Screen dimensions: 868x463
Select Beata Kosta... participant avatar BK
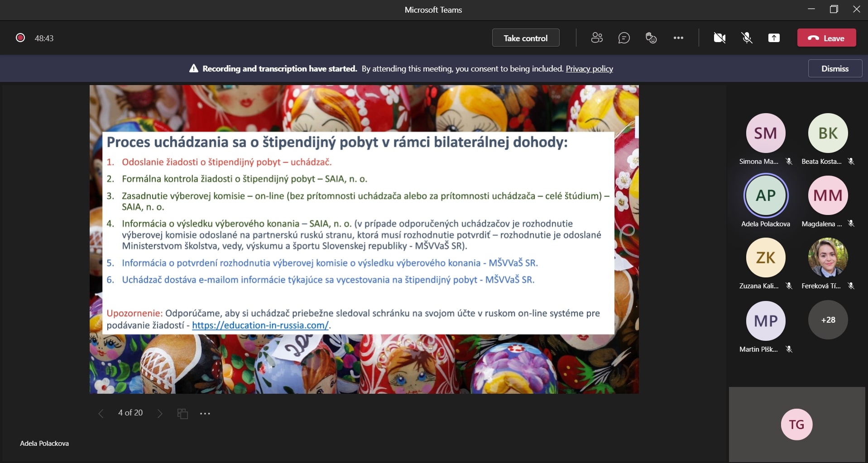828,133
